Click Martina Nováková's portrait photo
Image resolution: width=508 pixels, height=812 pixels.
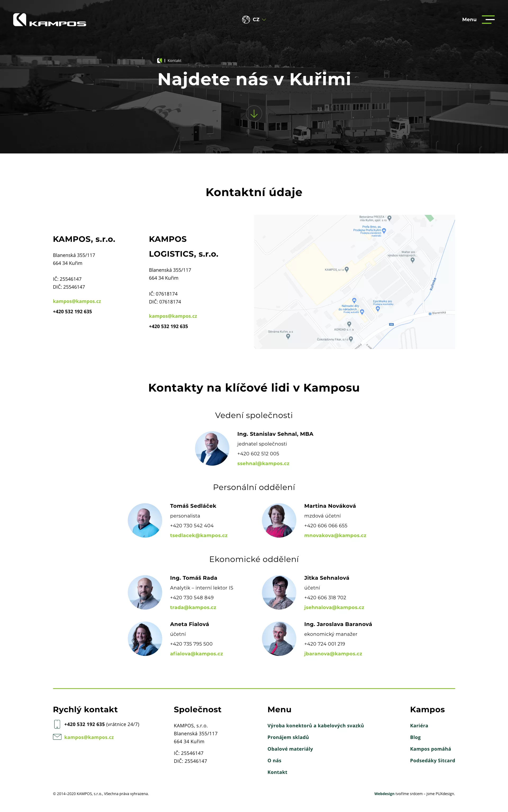(x=279, y=520)
